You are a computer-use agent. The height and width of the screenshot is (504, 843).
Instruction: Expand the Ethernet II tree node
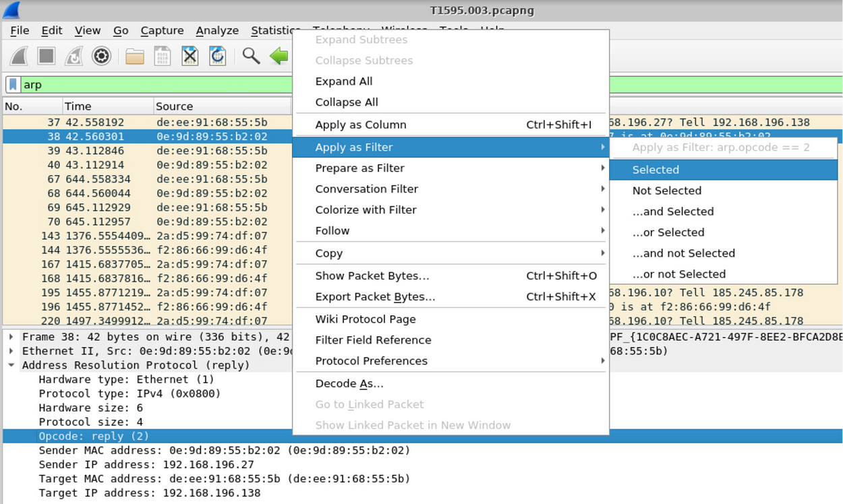click(x=11, y=351)
